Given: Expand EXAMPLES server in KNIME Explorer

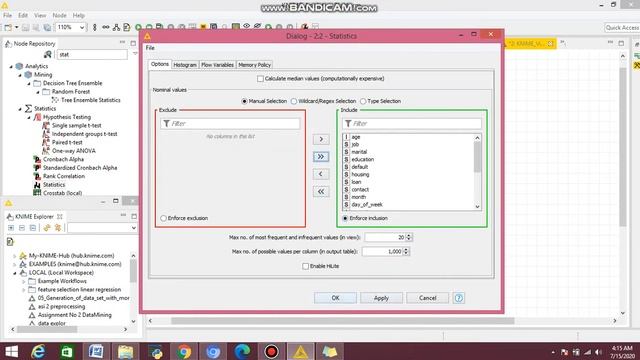Looking at the screenshot, I should pyautogui.click(x=15, y=264).
